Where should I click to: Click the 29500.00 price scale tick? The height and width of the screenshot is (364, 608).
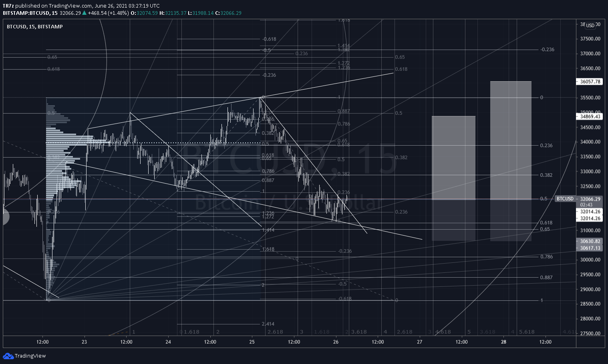click(590, 274)
